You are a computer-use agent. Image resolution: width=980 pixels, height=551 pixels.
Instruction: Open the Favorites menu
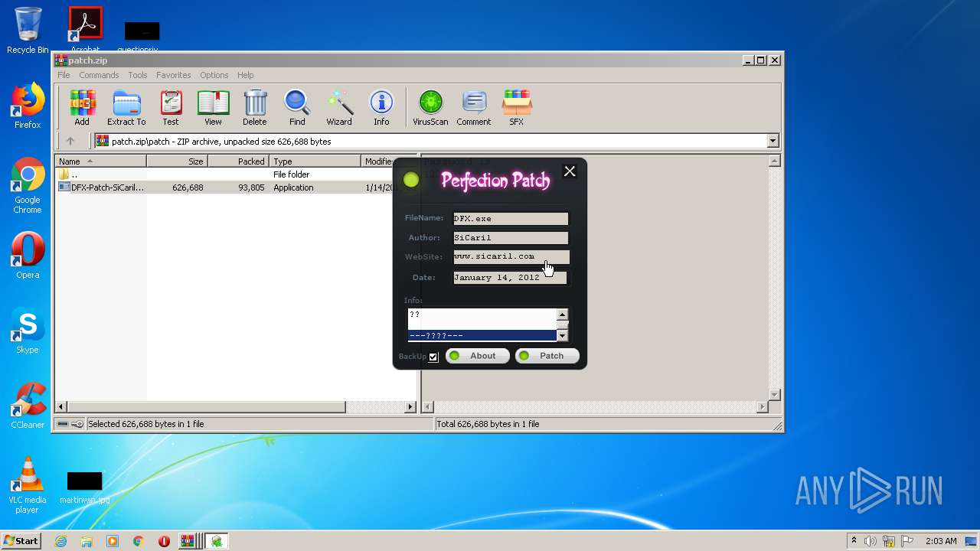174,75
